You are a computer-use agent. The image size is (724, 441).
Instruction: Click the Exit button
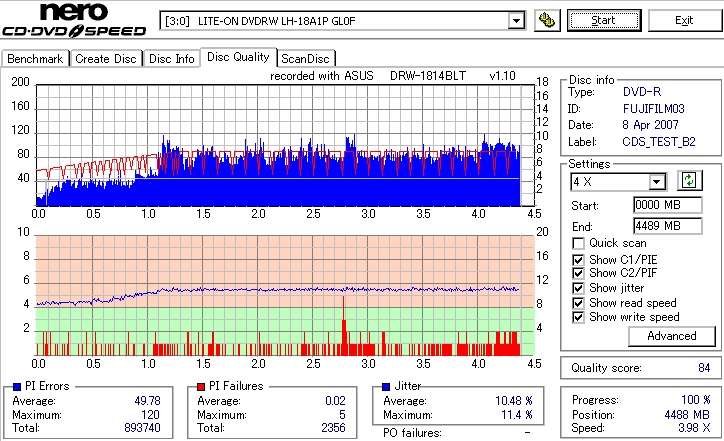point(684,20)
